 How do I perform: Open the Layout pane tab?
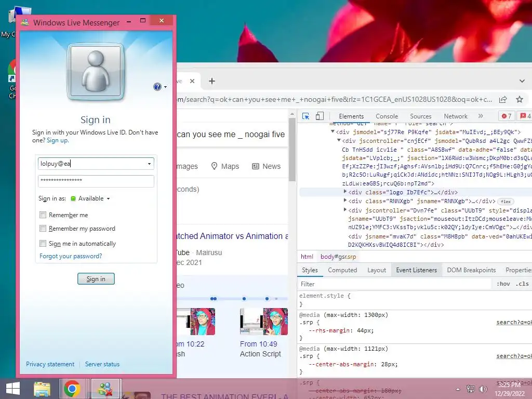tap(377, 270)
